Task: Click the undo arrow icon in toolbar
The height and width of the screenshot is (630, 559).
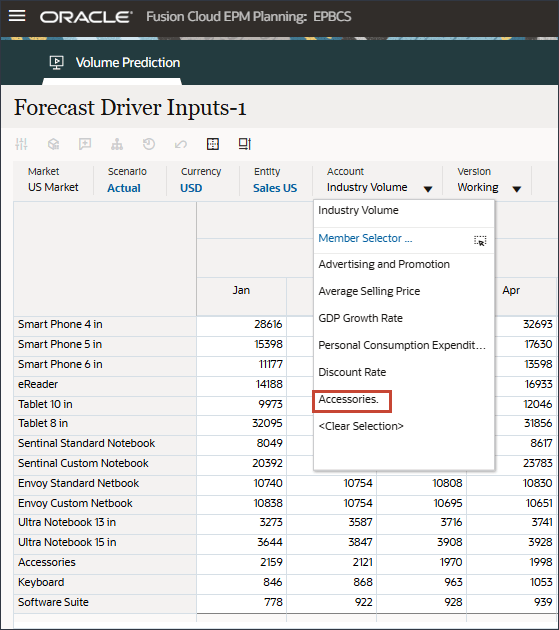Action: (x=181, y=144)
